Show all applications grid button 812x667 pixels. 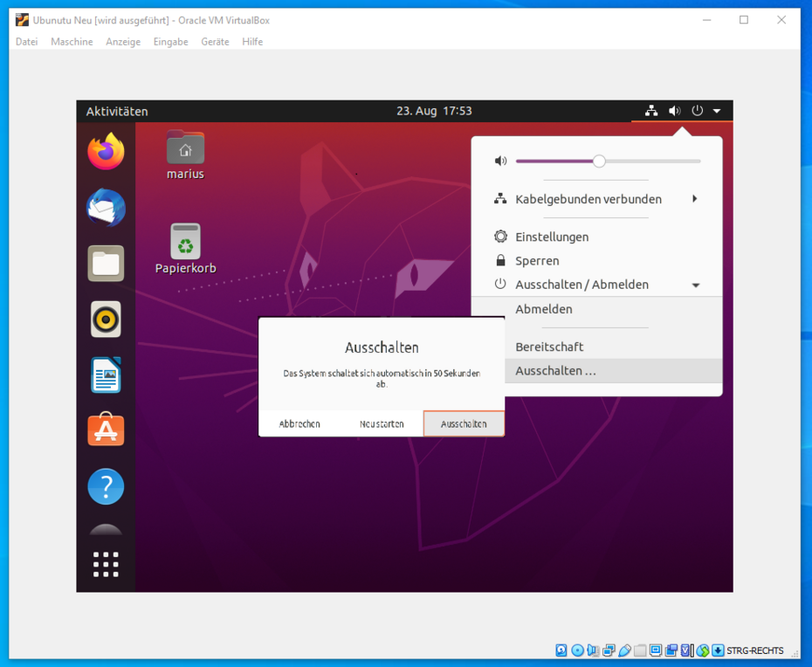(106, 564)
